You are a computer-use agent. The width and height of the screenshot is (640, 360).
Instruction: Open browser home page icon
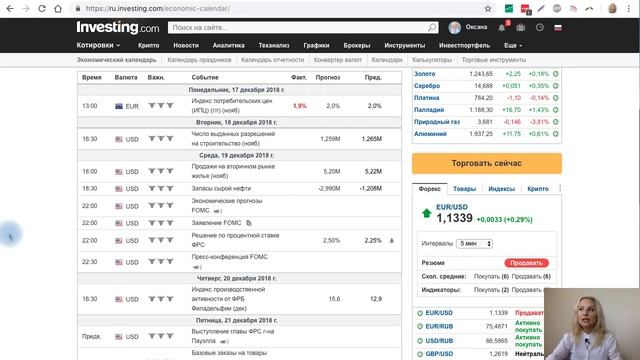(x=58, y=9)
